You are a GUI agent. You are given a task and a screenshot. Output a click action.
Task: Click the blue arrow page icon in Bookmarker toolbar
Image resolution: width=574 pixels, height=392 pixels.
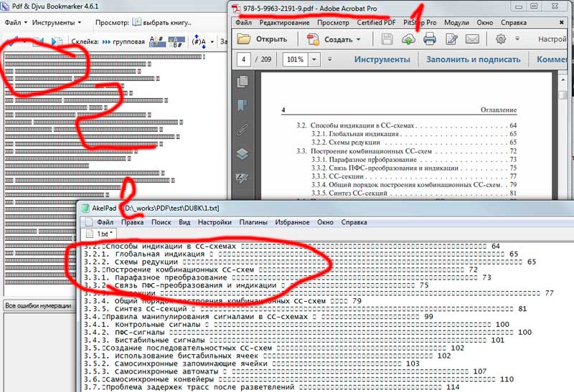(x=57, y=42)
